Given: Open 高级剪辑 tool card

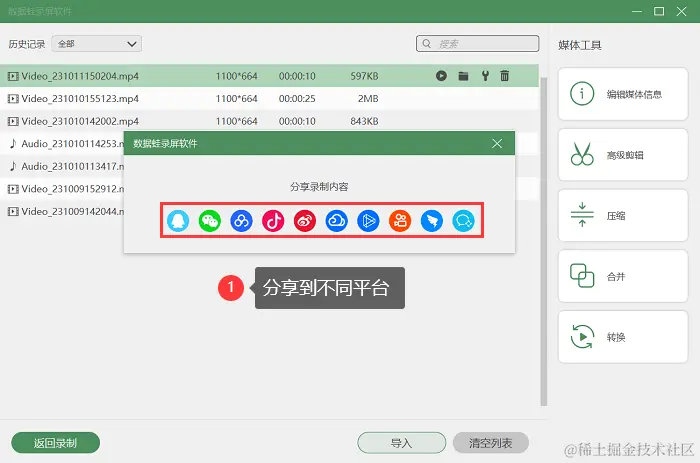Looking at the screenshot, I should (623, 154).
